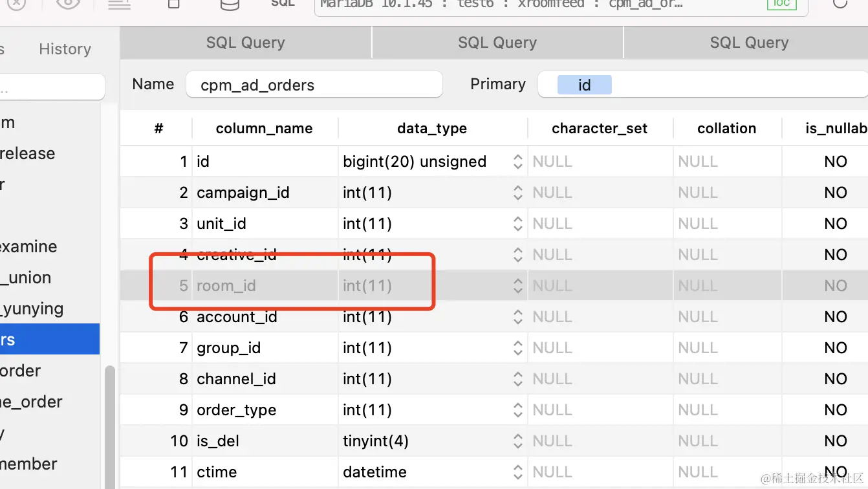Select sidebar table ending in ne_order
This screenshot has width=868, height=489.
pyautogui.click(x=50, y=402)
